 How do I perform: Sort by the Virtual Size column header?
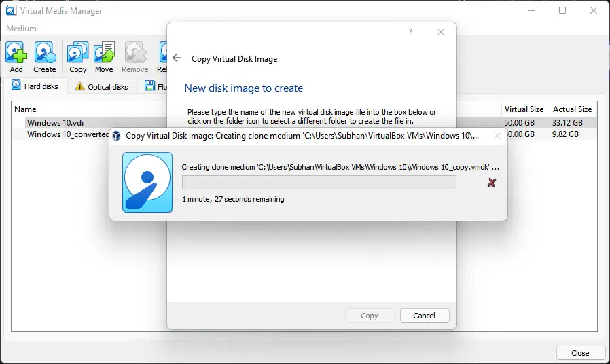coord(524,109)
